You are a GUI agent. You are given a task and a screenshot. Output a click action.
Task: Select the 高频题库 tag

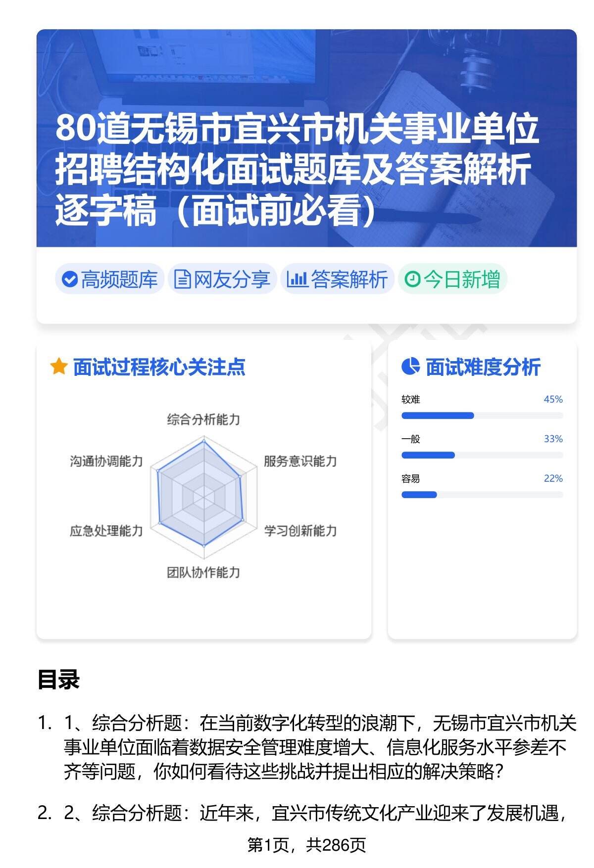tap(110, 279)
